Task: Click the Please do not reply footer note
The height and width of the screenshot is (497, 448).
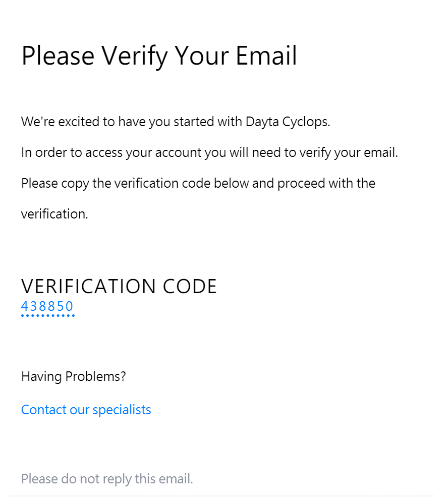Action: pos(107,479)
